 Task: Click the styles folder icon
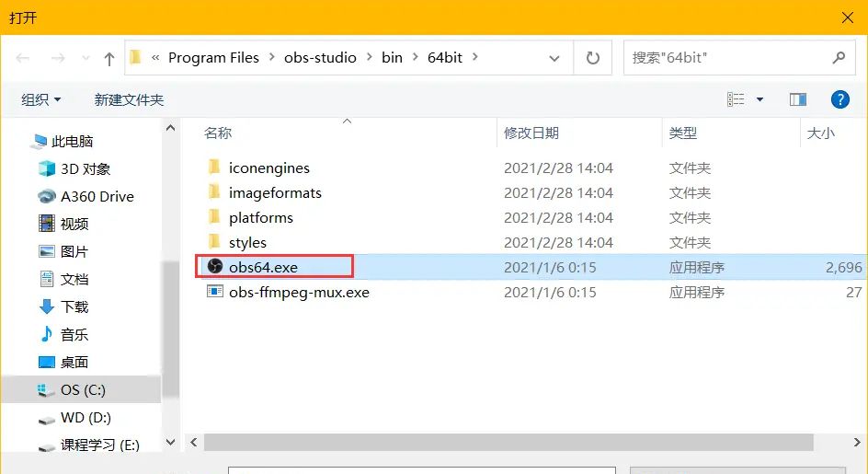[214, 242]
